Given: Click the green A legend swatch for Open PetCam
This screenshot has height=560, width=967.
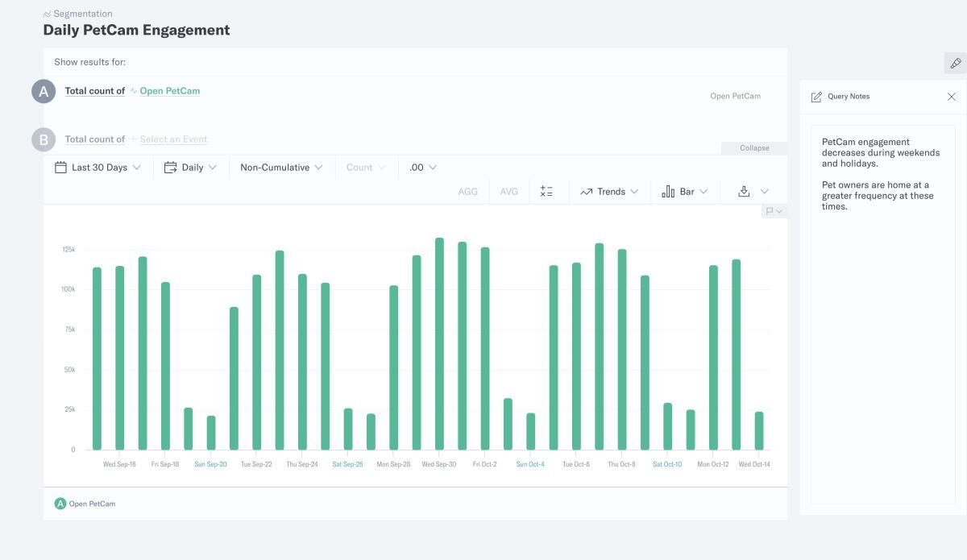Looking at the screenshot, I should pos(60,503).
